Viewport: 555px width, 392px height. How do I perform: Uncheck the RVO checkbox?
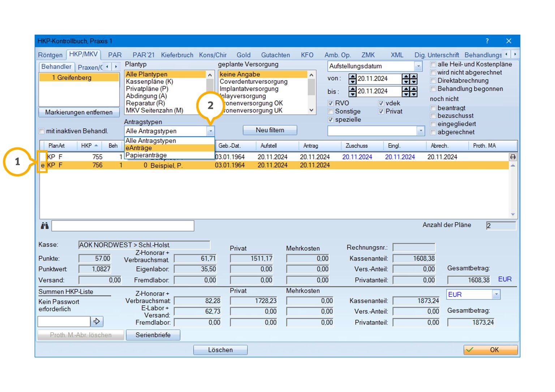tap(330, 103)
